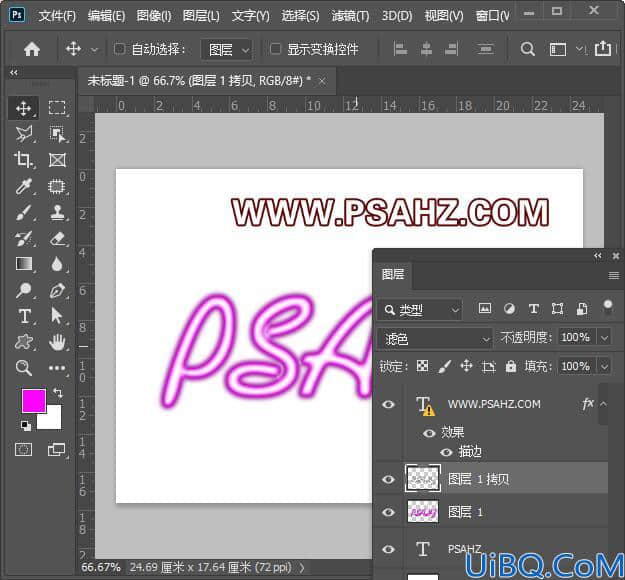
Task: Open the search magnifier in options bar
Action: click(527, 49)
